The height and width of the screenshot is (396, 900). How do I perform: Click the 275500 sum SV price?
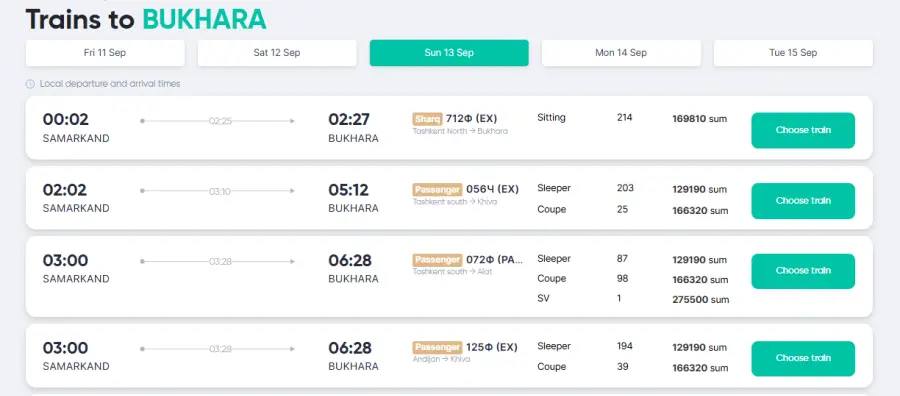pyautogui.click(x=701, y=300)
